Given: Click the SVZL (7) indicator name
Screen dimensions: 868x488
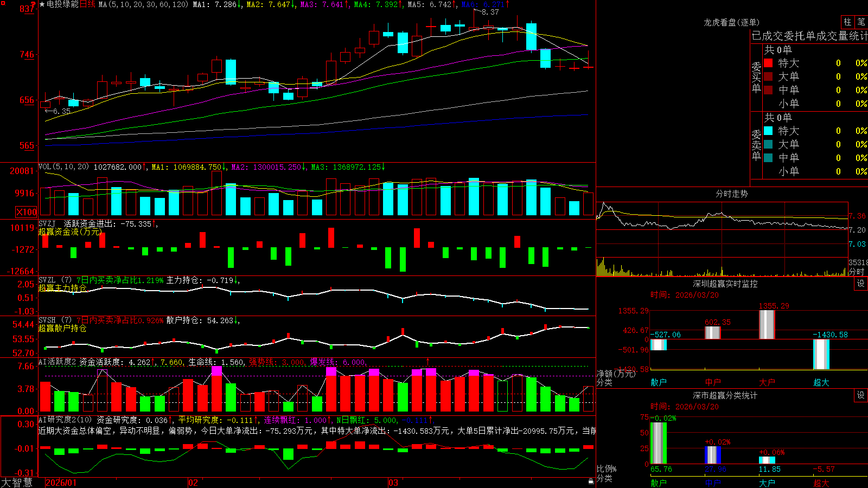Looking at the screenshot, I should click(x=55, y=280).
